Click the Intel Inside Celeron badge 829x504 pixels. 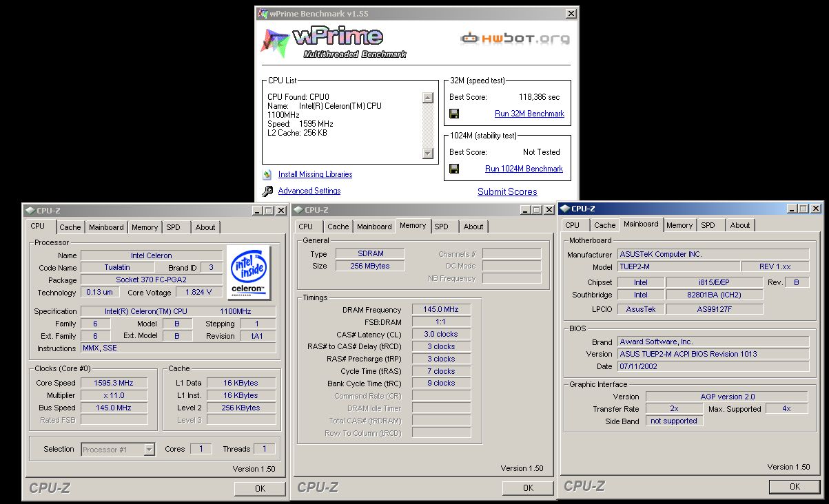pos(249,272)
